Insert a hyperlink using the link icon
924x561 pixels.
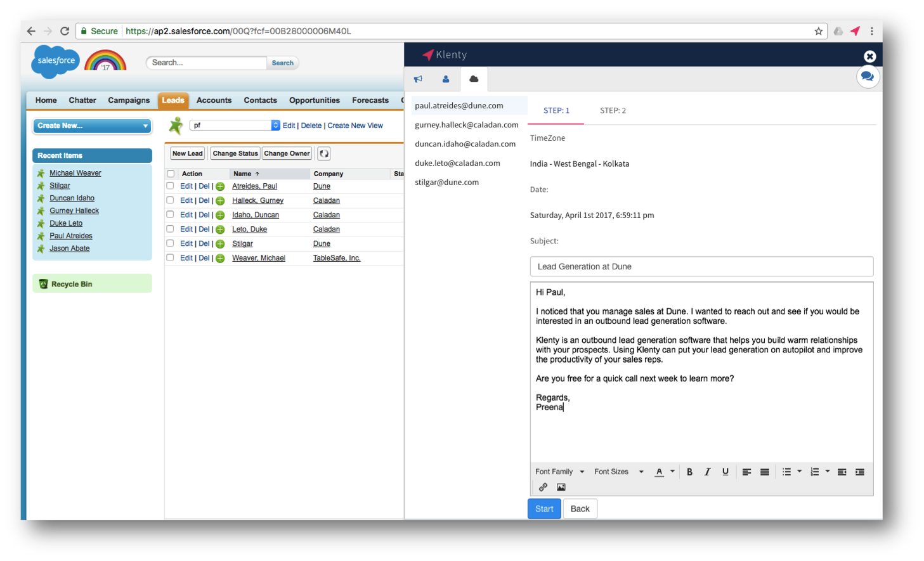coord(543,487)
